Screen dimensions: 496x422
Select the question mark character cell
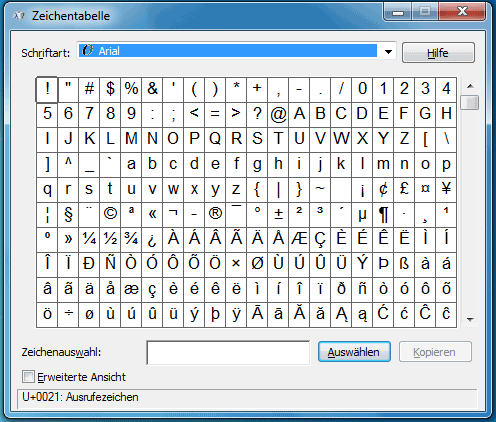tap(257, 115)
